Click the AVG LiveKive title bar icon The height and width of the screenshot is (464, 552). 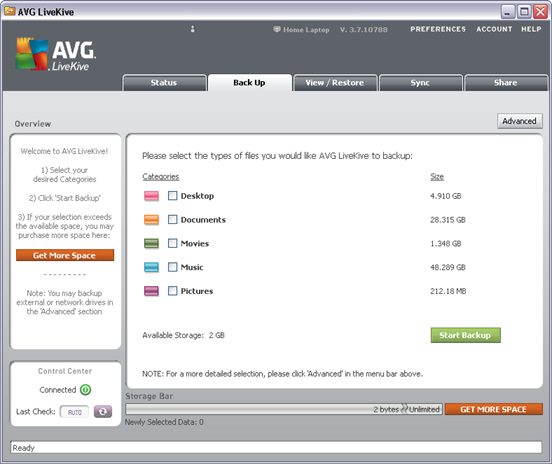coord(10,11)
